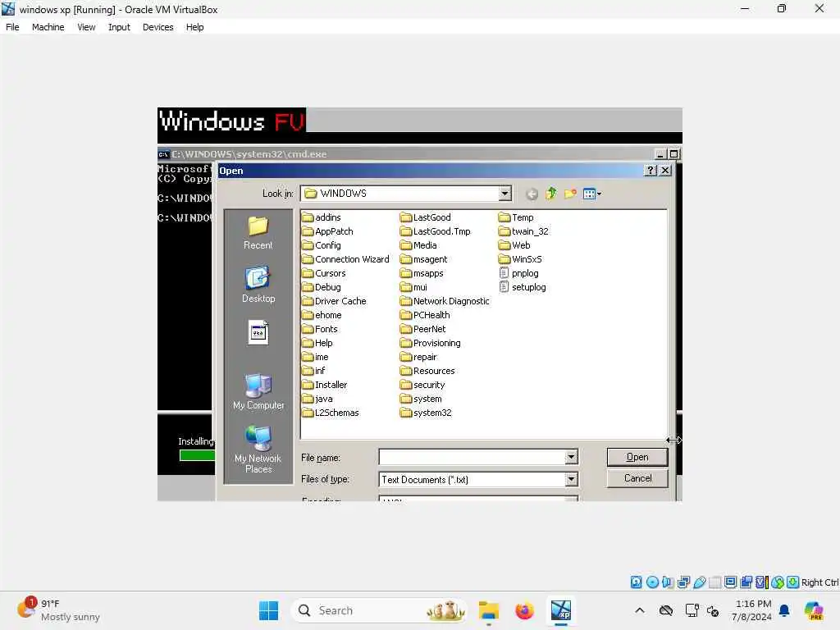This screenshot has height=630, width=840.
Task: Select the repair folder
Action: click(x=419, y=357)
